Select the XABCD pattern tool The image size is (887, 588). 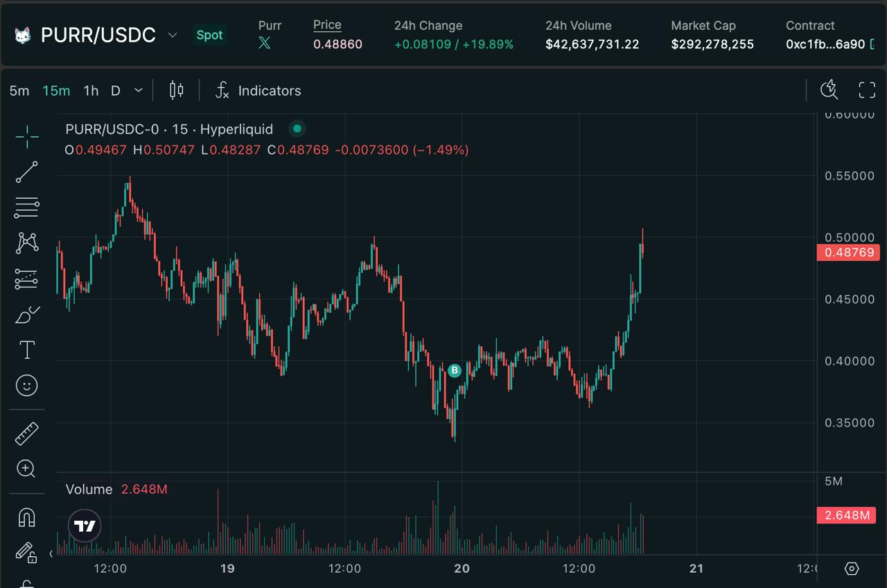coord(27,242)
